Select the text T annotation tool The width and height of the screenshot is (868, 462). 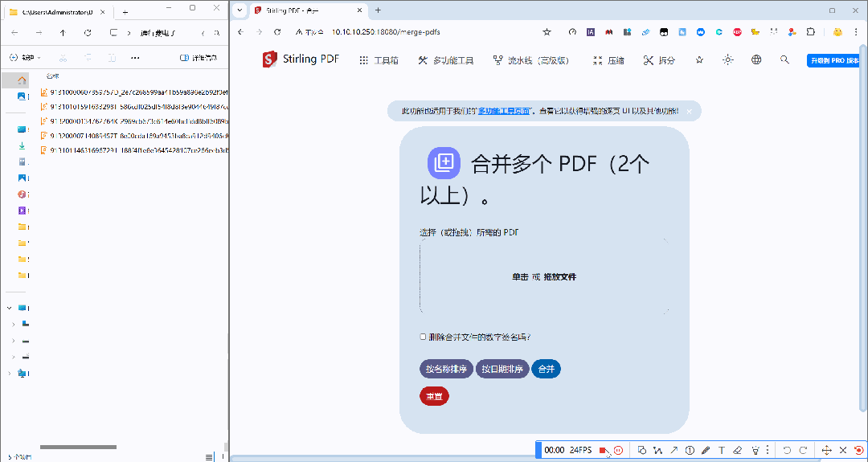721,451
